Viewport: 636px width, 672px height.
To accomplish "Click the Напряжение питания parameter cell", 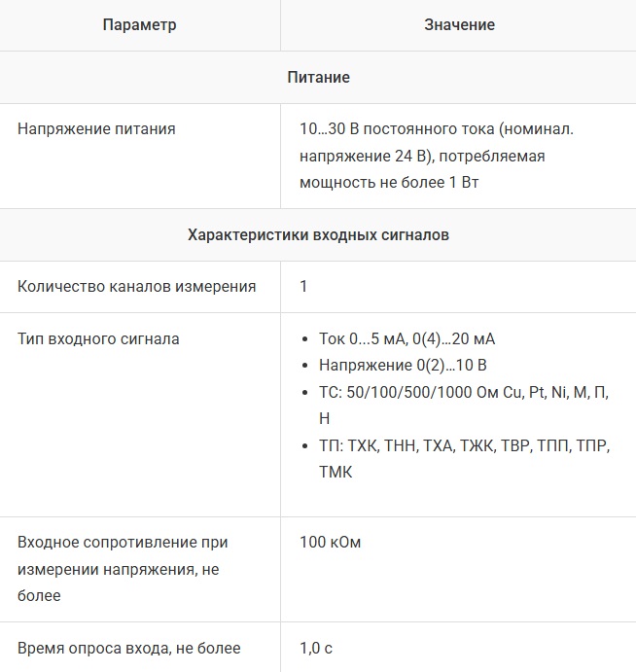I will click(x=96, y=128).
